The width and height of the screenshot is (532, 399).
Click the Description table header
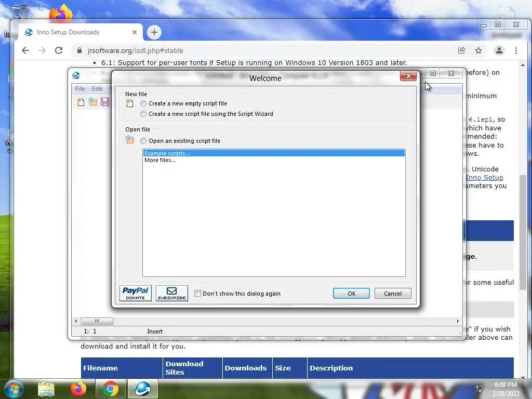point(410,368)
